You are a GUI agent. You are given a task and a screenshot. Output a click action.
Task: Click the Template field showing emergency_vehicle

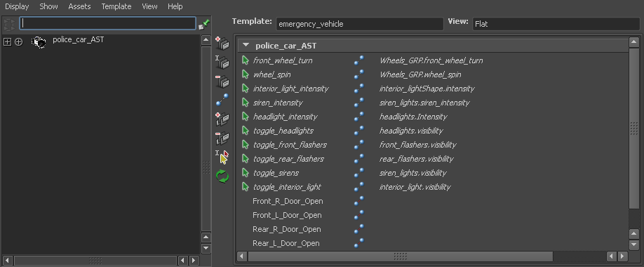(360, 24)
